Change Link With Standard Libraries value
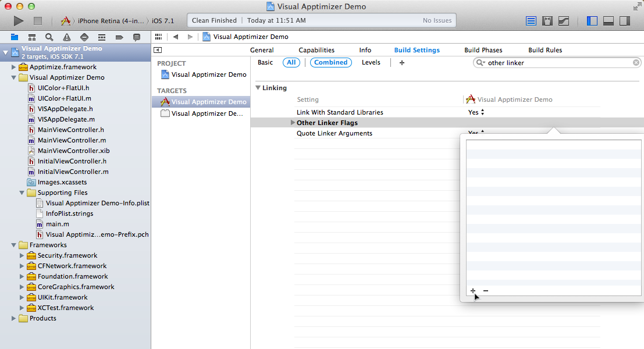Image resolution: width=644 pixels, height=349 pixels. pos(476,112)
